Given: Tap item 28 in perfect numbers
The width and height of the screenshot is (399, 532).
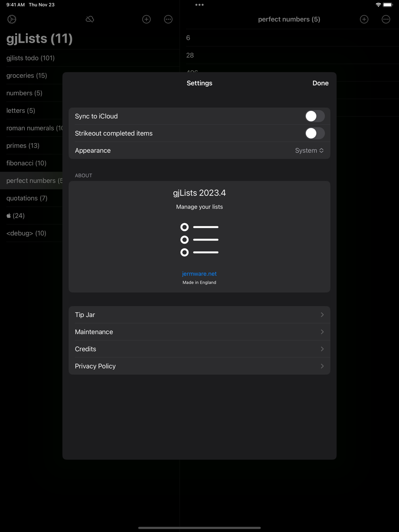Looking at the screenshot, I should pos(289,55).
